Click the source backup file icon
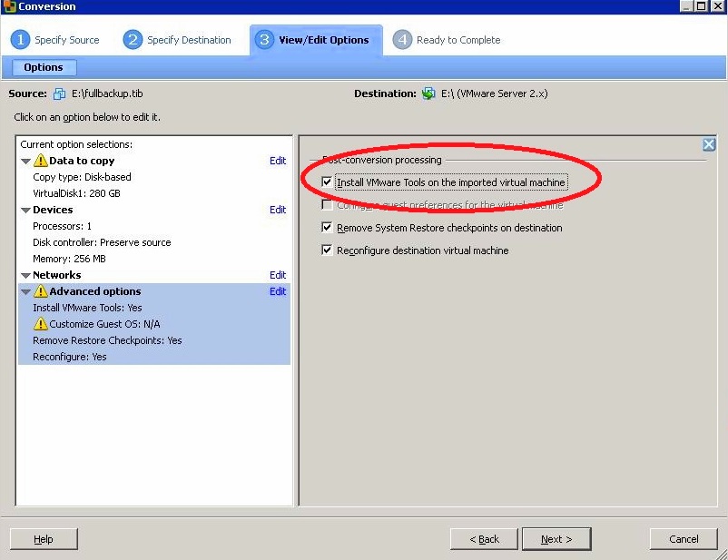The image size is (728, 560). pyautogui.click(x=59, y=93)
